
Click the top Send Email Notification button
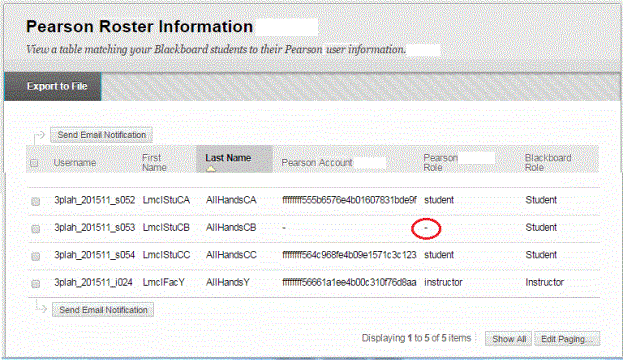tap(101, 135)
